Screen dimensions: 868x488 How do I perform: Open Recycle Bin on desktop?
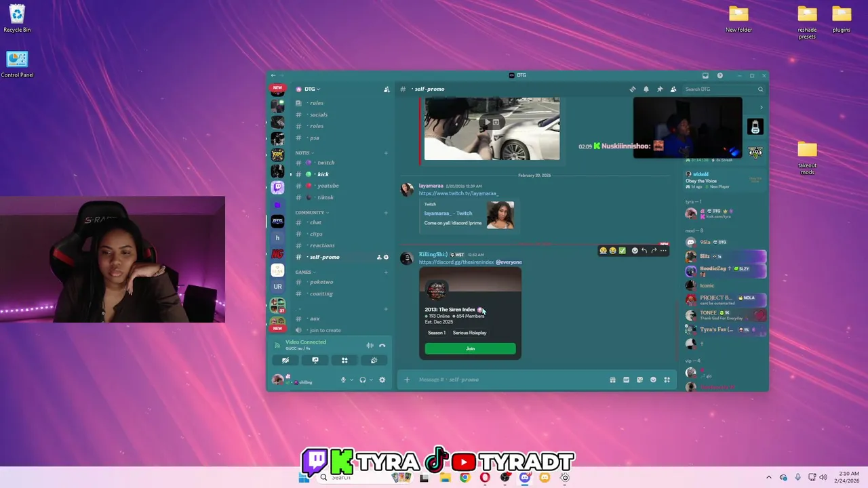(17, 19)
